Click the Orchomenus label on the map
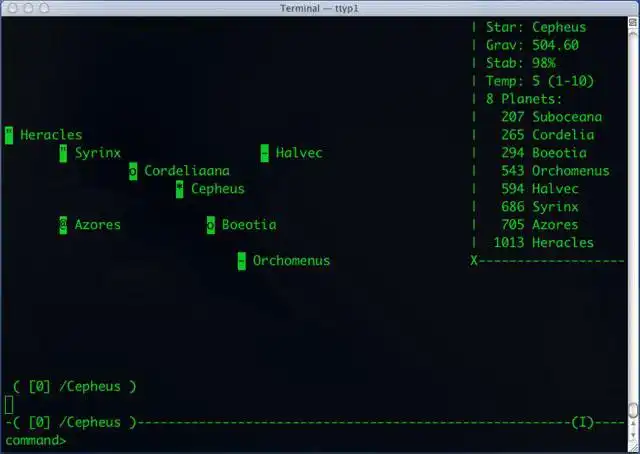Viewport: 640px width, 454px height. (x=291, y=261)
